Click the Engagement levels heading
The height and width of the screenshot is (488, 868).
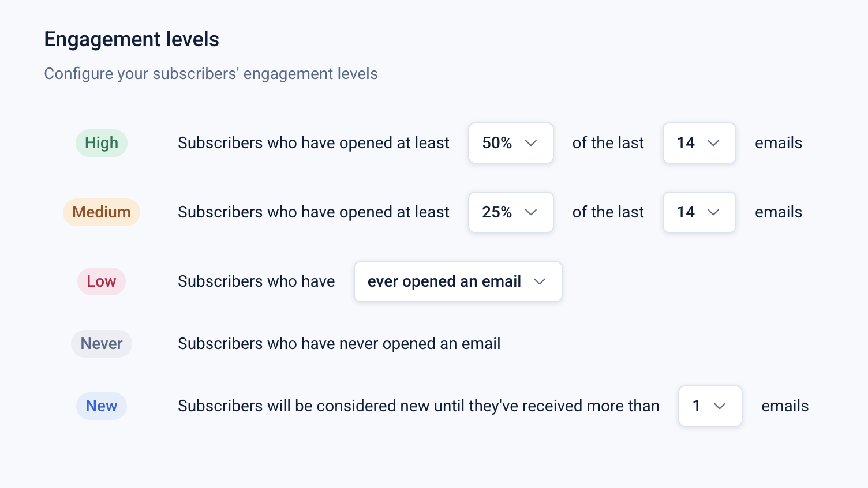tap(131, 39)
